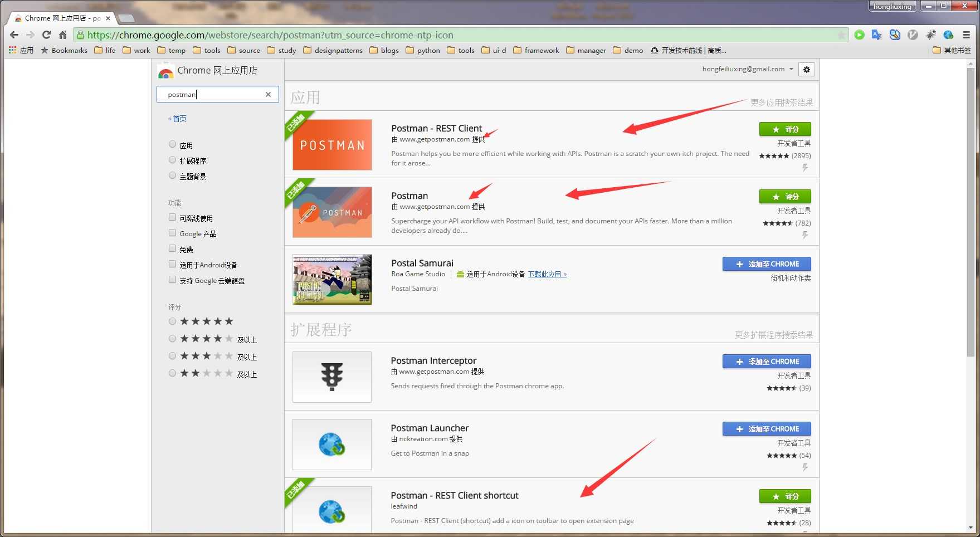
Task: Click the browser address bar URL
Action: tap(461, 35)
